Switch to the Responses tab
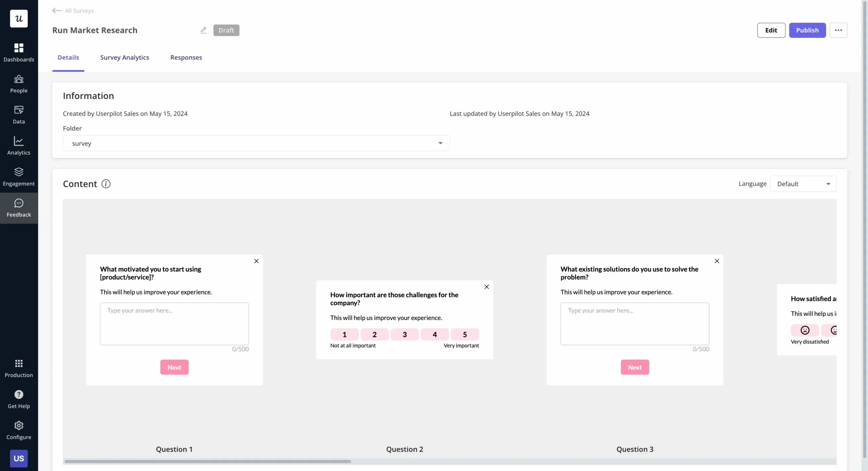868x471 pixels. (186, 57)
